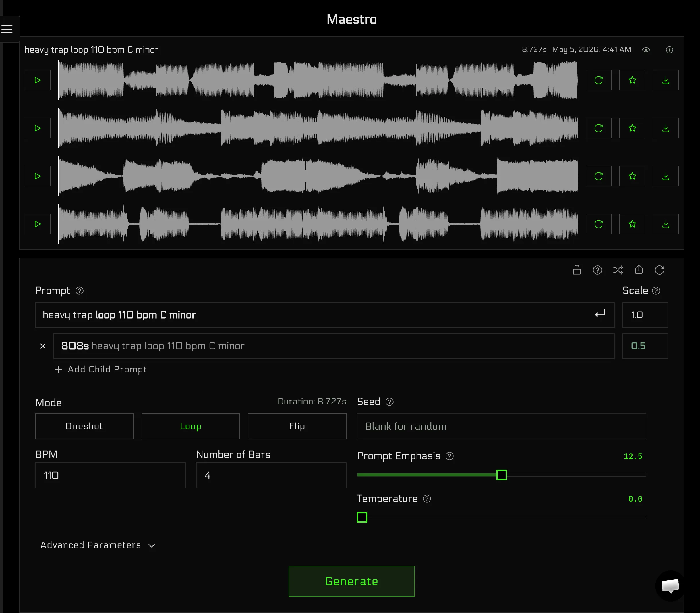Open the hamburger sidebar menu

(7, 29)
